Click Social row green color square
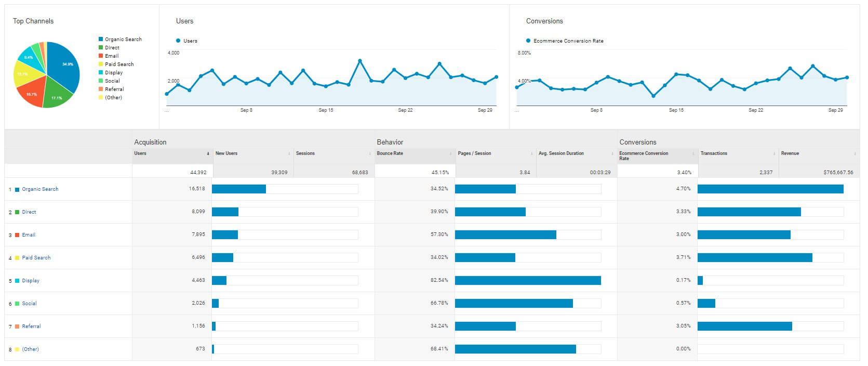 (x=17, y=304)
